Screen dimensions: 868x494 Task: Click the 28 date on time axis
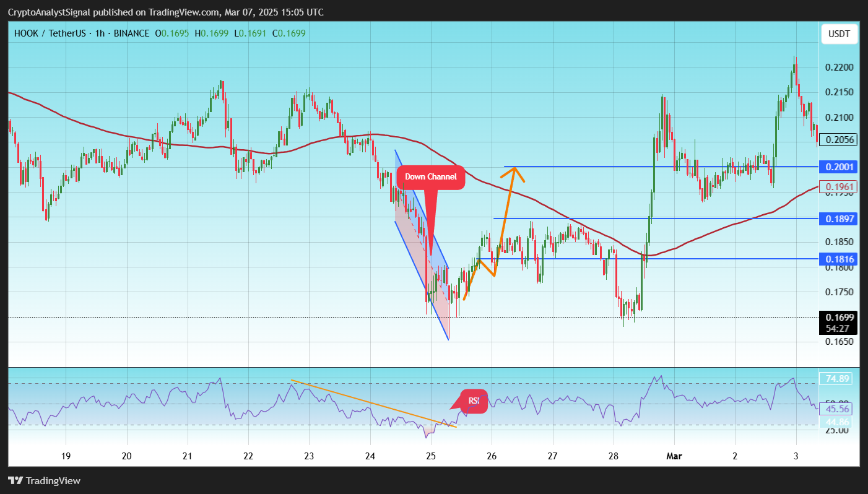coord(613,456)
